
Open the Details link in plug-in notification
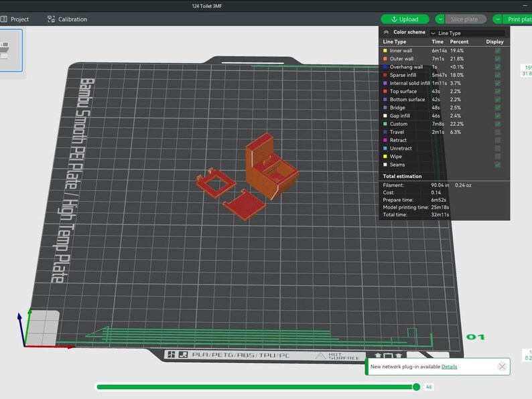pyautogui.click(x=449, y=366)
